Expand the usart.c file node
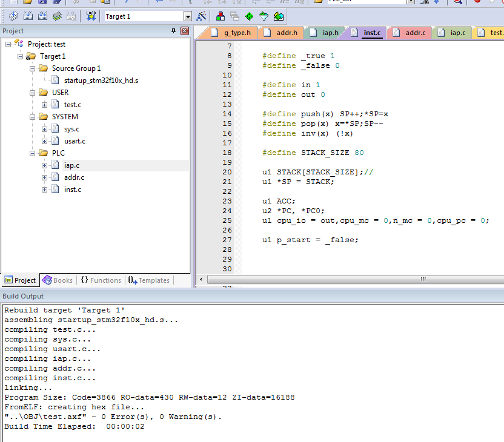504x442 pixels. coord(44,141)
